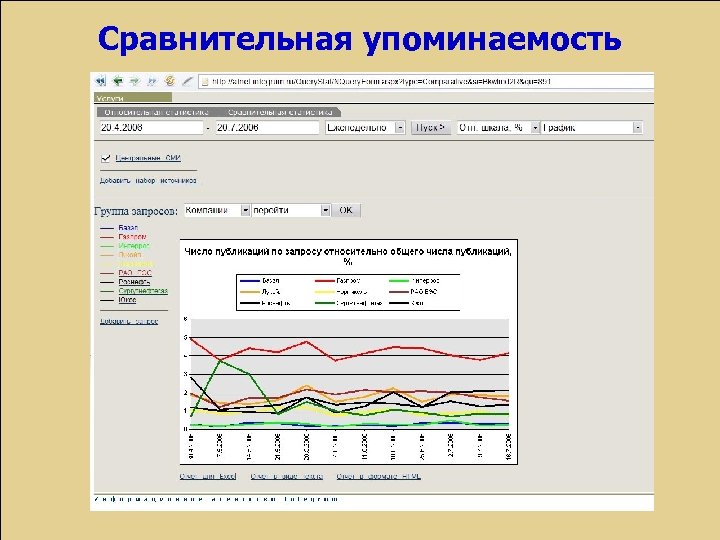Click the OK button
The image size is (720, 540).
[x=346, y=210]
